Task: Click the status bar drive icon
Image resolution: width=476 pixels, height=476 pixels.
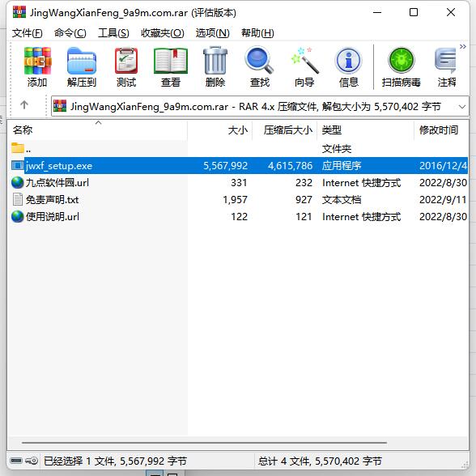Action: click(x=16, y=461)
